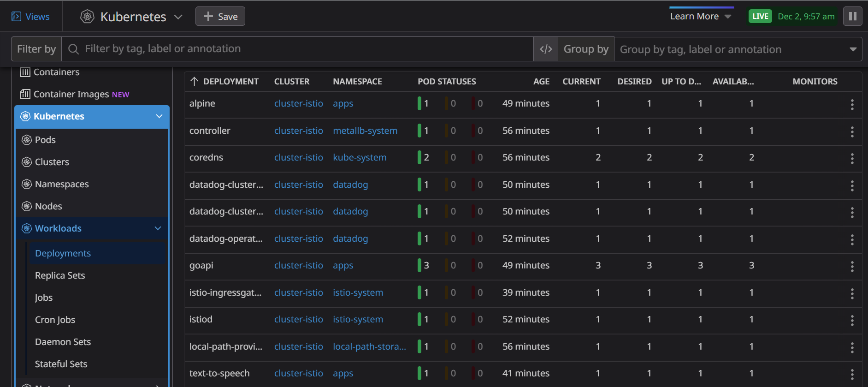Click the goapi deployment name
868x387 pixels.
click(201, 265)
